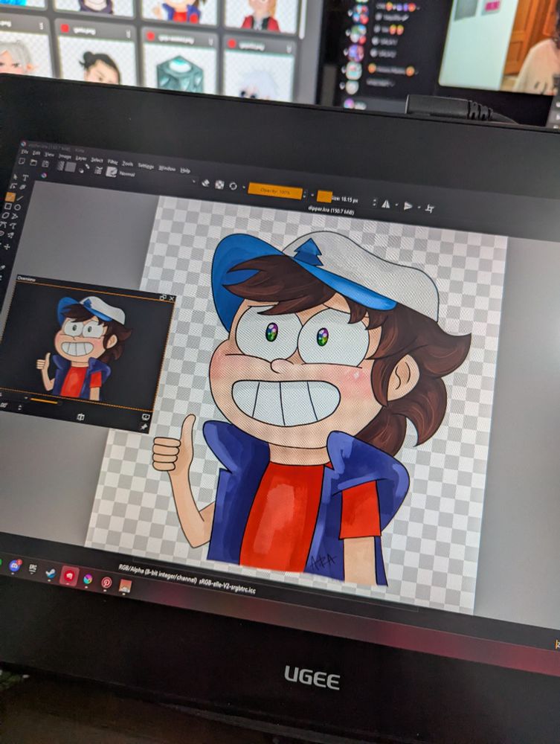Viewport: 560px width, 744px height.
Task: Open the Tools menu
Action: 128,164
